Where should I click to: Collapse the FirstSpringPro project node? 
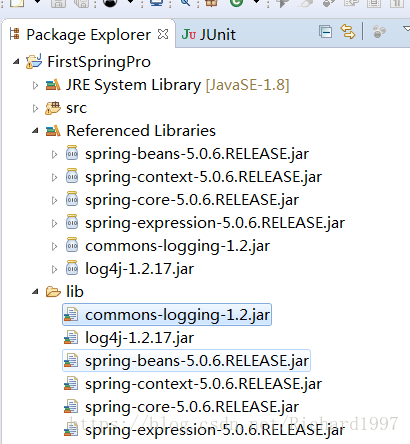[16, 62]
